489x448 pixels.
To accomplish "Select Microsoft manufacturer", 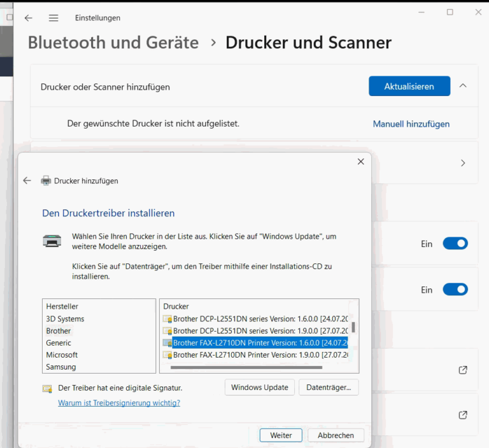I will (62, 355).
